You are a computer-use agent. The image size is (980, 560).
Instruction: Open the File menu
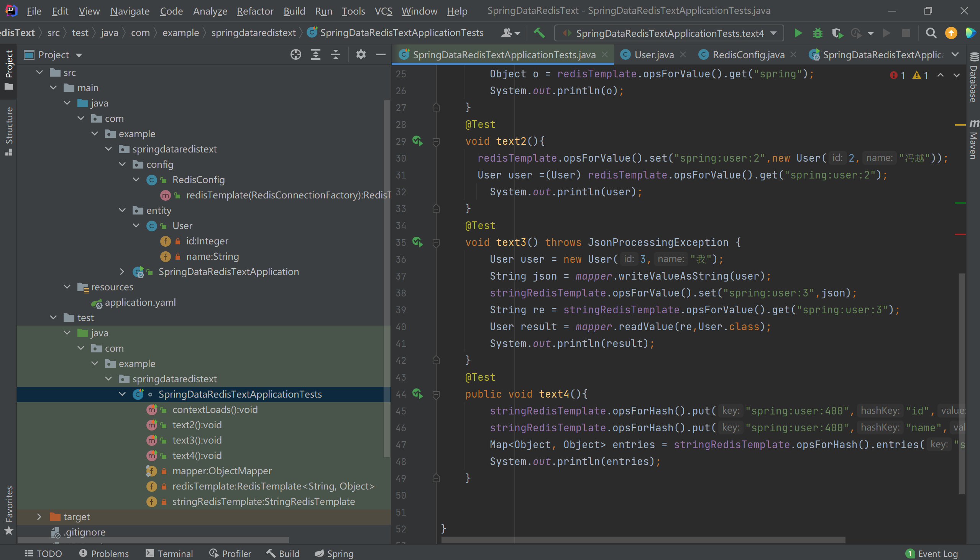34,11
